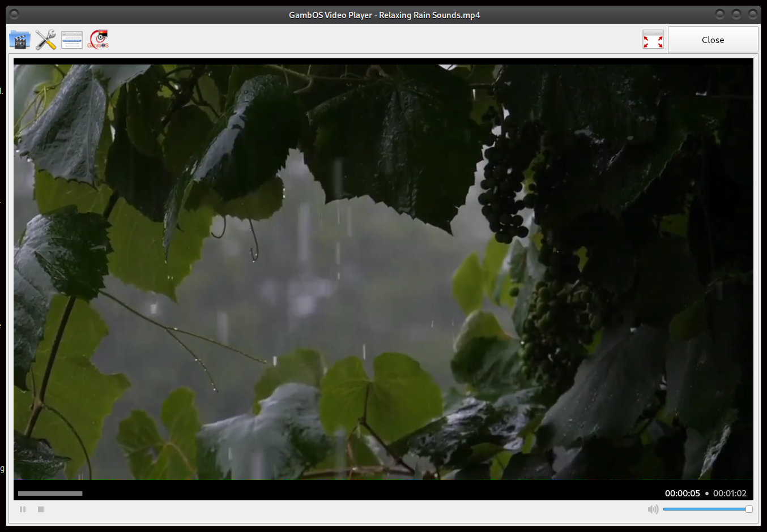The image size is (767, 532).
Task: Open the video folder clapperboard icon
Action: pos(20,40)
